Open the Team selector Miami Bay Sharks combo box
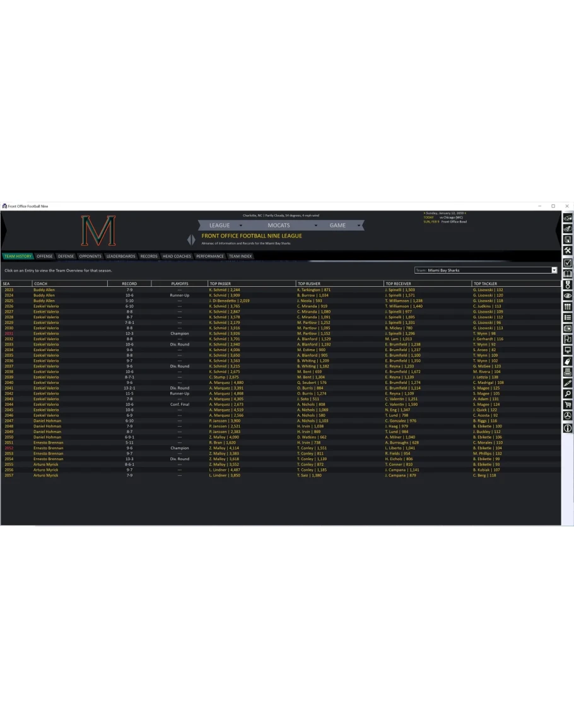574x728 pixels. coord(486,270)
